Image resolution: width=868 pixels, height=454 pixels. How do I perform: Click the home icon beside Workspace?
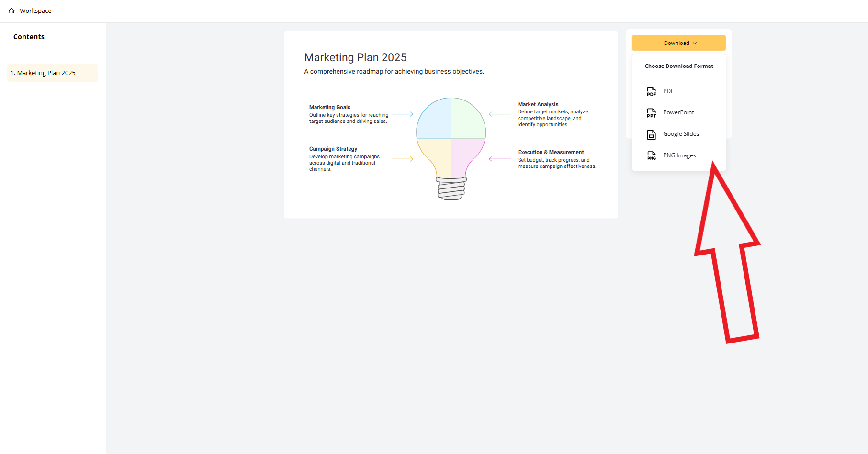pyautogui.click(x=12, y=10)
